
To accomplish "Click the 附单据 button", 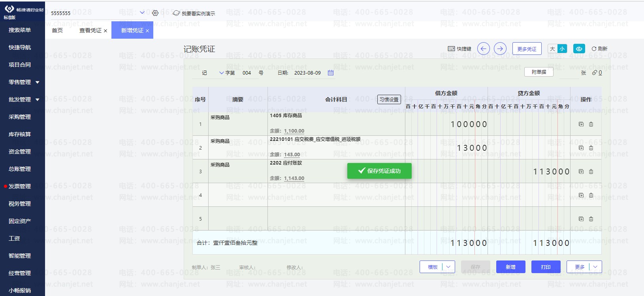I will 539,72.
